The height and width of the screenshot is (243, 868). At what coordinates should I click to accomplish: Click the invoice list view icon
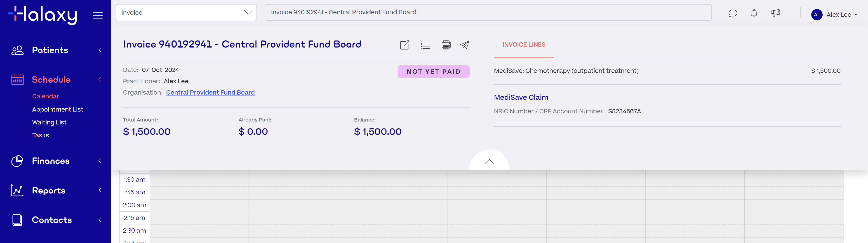(x=425, y=46)
